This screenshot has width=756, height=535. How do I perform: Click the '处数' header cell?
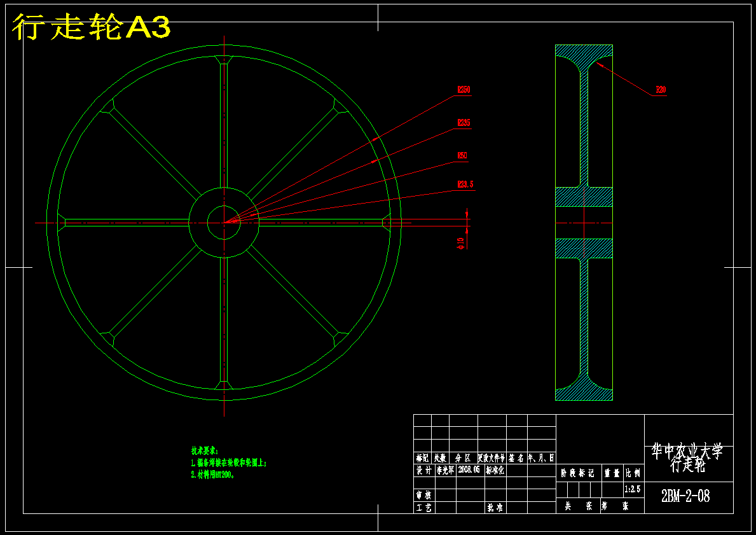[x=440, y=458]
